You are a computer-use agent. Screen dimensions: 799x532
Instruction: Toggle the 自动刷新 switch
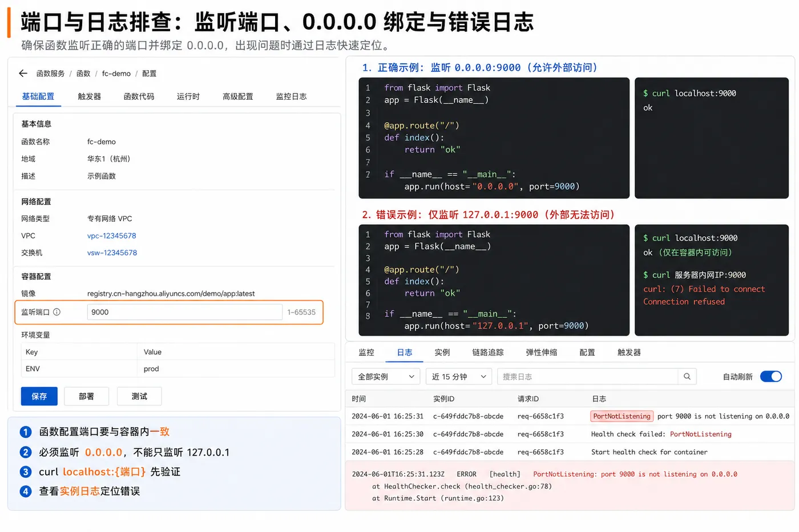[771, 376]
